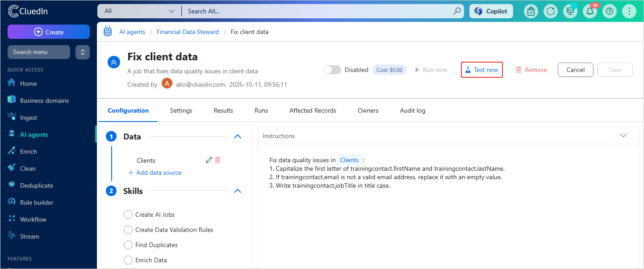Click instruction line about invalid email address
Screen dimensions: 644x269
pyautogui.click(x=386, y=177)
